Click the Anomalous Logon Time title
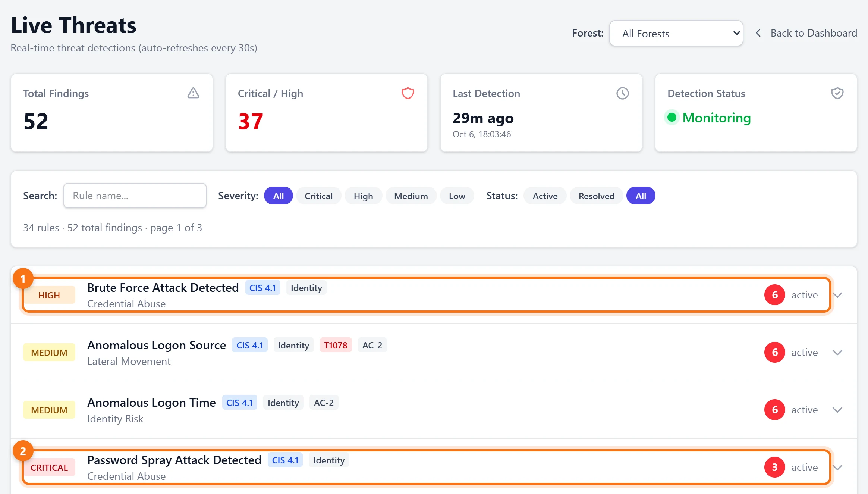868x494 pixels. pos(151,402)
